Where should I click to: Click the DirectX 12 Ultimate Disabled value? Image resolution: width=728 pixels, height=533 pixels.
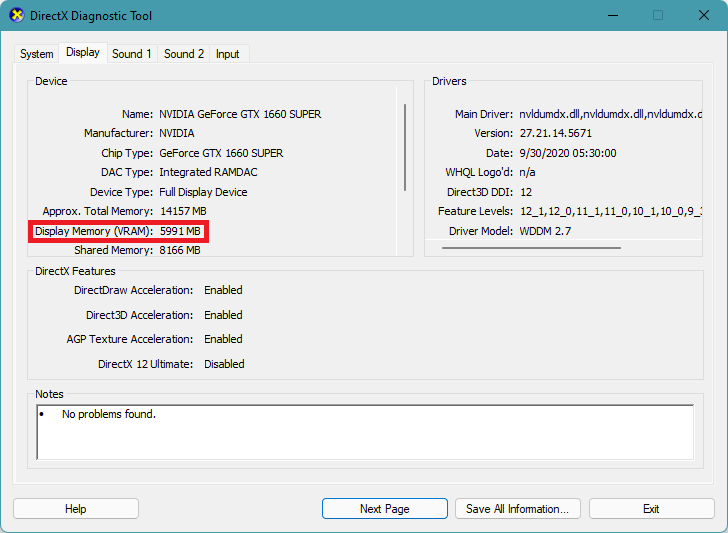pos(224,364)
